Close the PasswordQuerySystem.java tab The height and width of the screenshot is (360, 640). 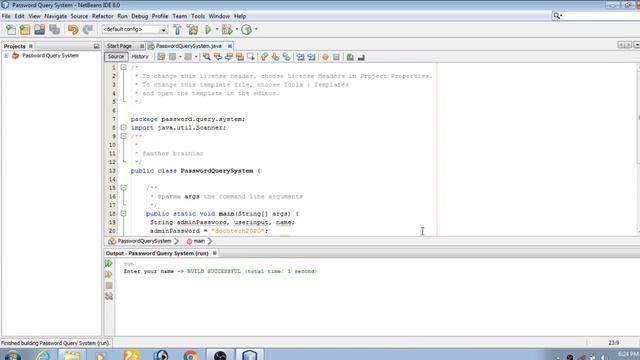pyautogui.click(x=230, y=46)
